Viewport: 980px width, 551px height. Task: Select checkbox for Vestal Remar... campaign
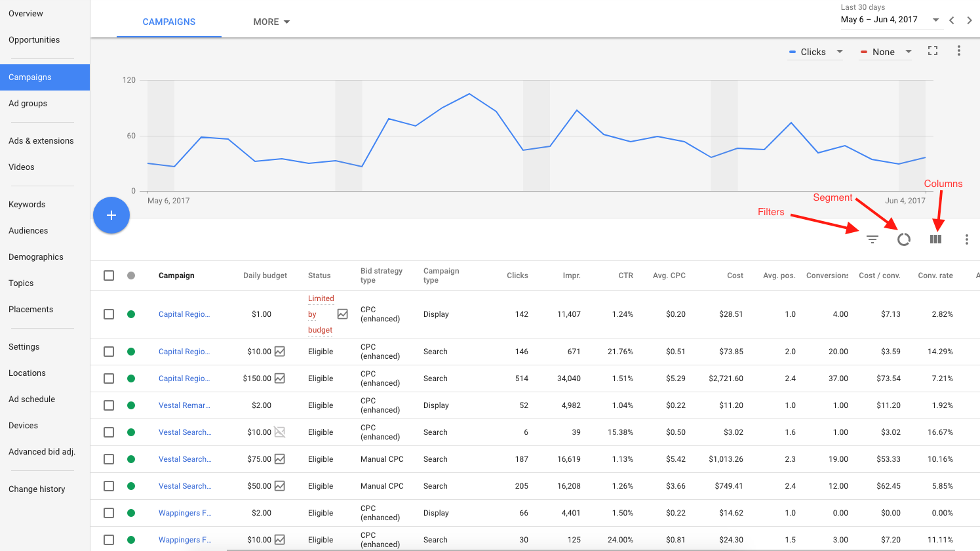(109, 405)
